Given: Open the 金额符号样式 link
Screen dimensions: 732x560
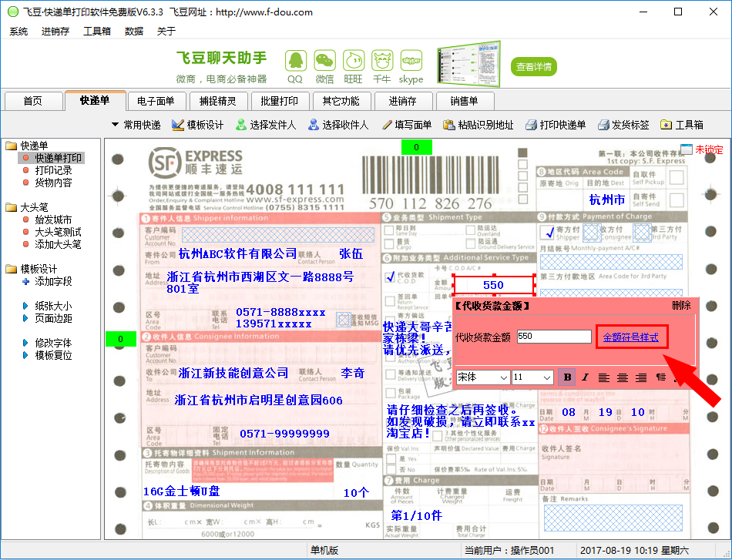Looking at the screenshot, I should [x=631, y=337].
